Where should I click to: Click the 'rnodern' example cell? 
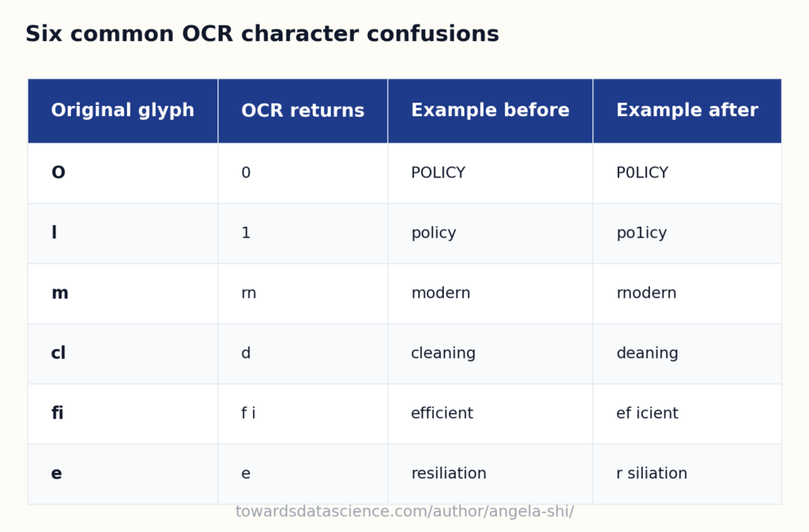[x=687, y=294]
